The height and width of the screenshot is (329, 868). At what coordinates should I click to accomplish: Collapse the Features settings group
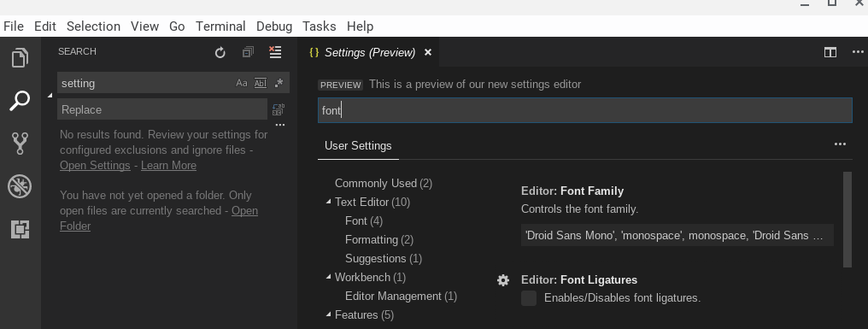pyautogui.click(x=328, y=314)
